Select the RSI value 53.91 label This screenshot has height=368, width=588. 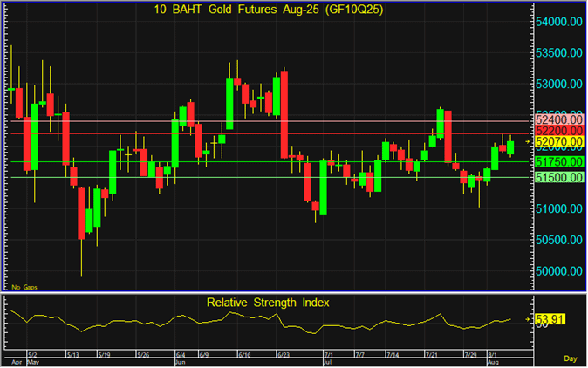pos(550,320)
